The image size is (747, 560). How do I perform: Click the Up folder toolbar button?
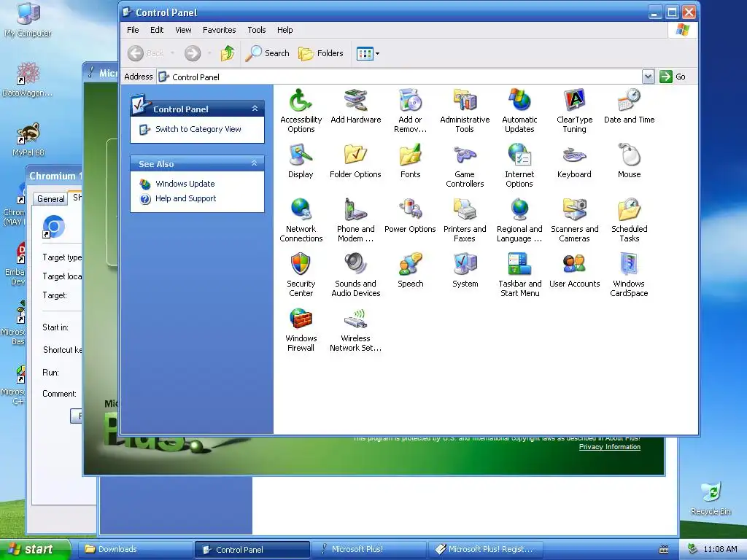[228, 53]
